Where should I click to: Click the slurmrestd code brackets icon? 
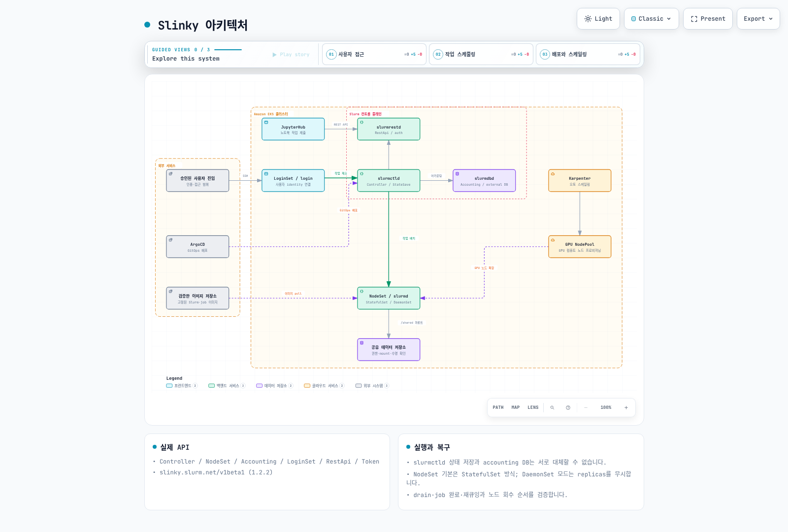[361, 122]
